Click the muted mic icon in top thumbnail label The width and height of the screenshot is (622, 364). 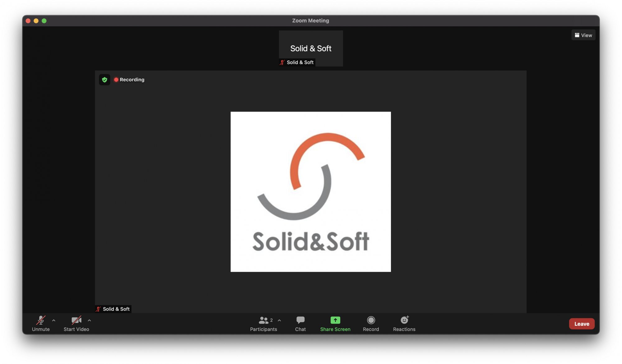tap(282, 62)
